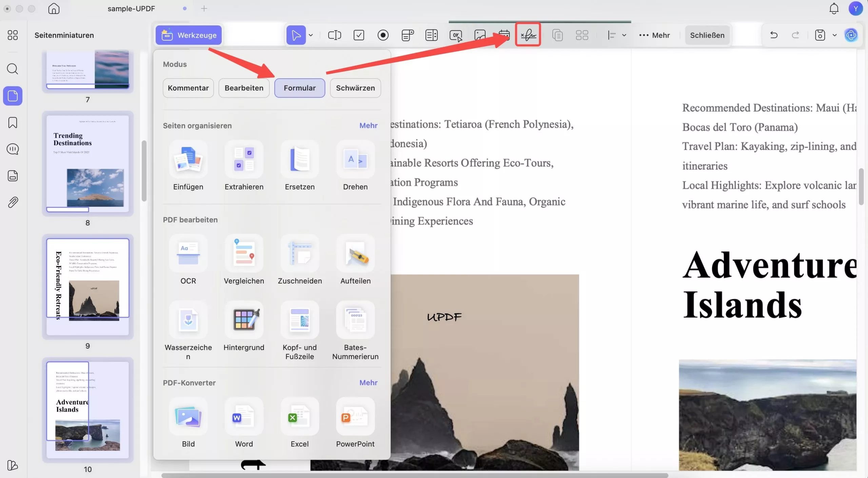
Task: Show more Seiten organisieren tools
Action: pos(368,126)
